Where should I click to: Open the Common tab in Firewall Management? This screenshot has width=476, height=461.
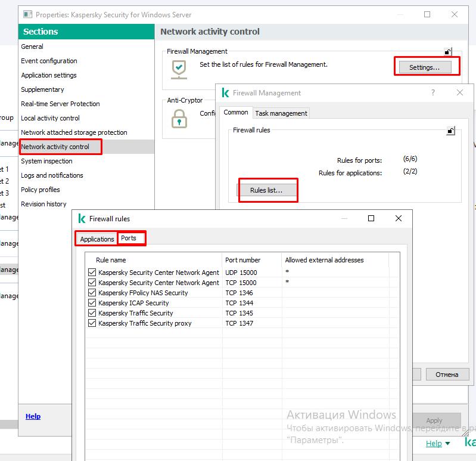coord(236,112)
